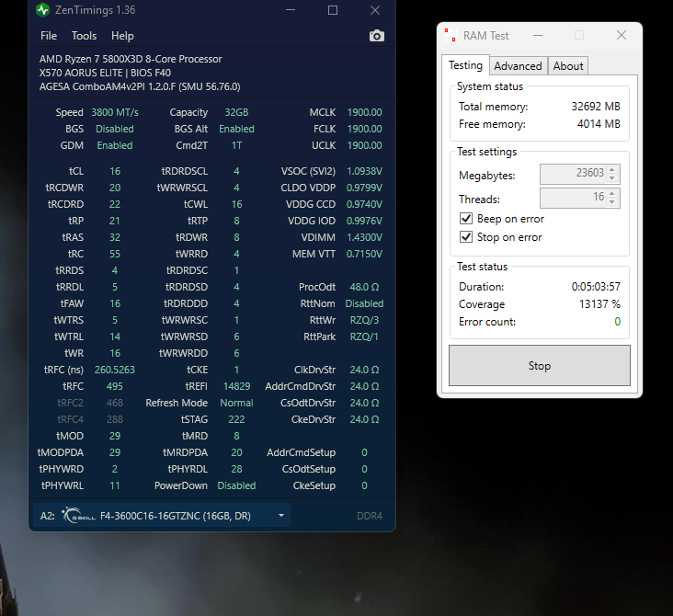673x616 pixels.
Task: Open the Help menu in ZenTimings
Action: [x=122, y=36]
